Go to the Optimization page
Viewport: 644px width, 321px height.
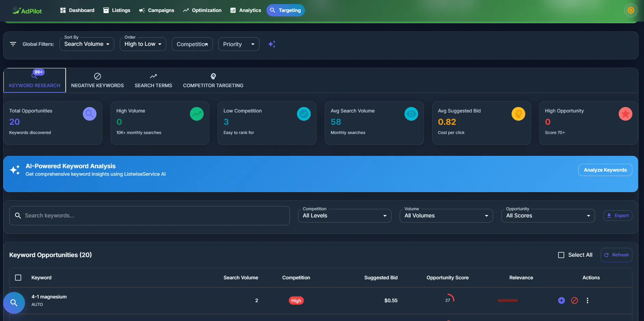(x=202, y=10)
